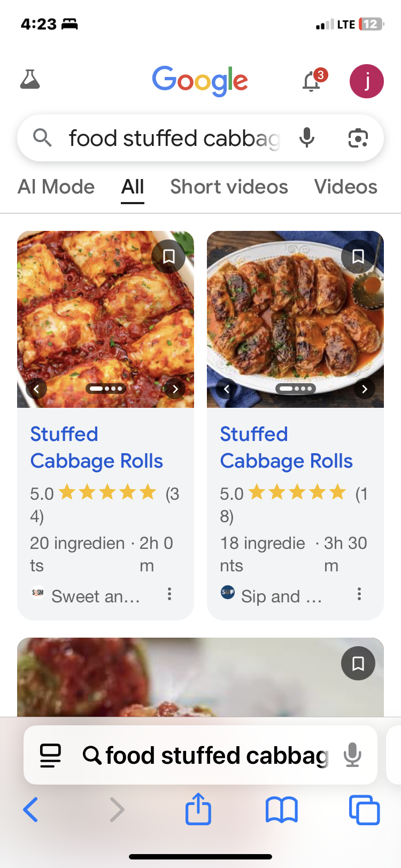Open more options for Sweet and Savory recipe

coord(169,594)
